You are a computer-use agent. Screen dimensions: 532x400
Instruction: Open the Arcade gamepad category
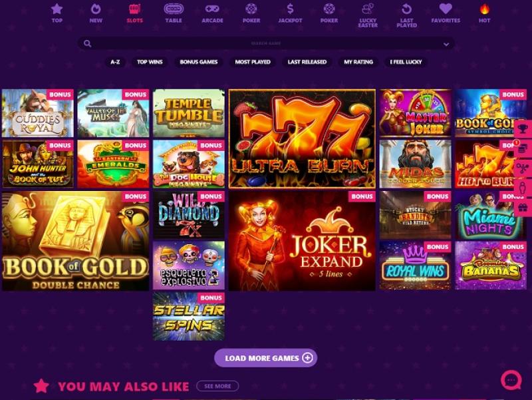212,13
